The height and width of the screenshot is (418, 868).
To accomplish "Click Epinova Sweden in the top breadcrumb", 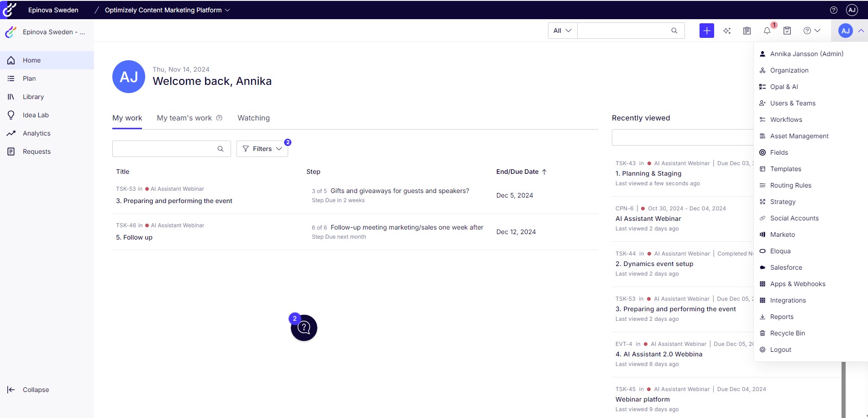I will 53,10.
